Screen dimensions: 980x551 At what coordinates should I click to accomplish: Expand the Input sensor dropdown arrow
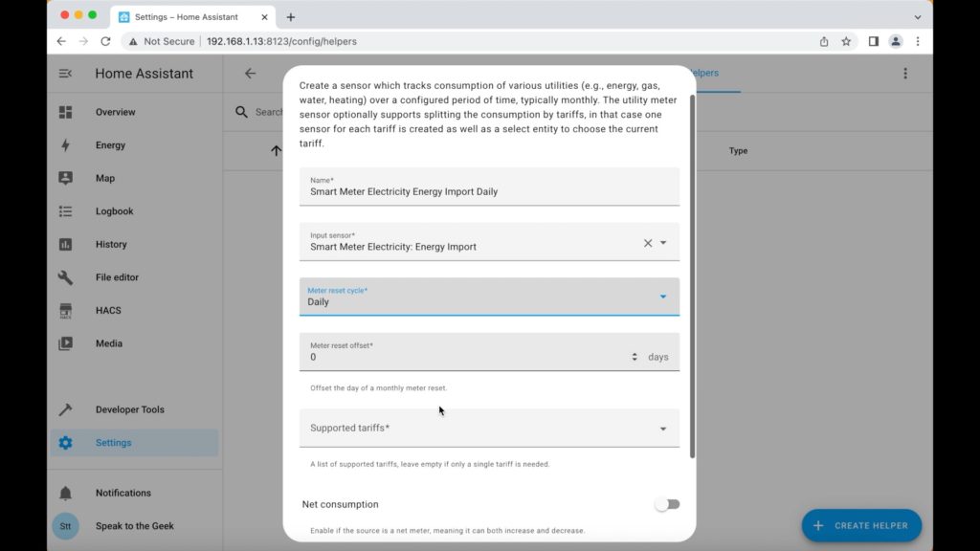tap(663, 243)
